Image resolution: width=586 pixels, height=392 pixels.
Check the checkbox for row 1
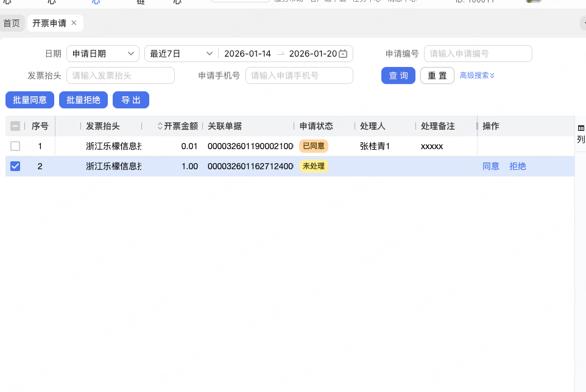[x=15, y=146]
